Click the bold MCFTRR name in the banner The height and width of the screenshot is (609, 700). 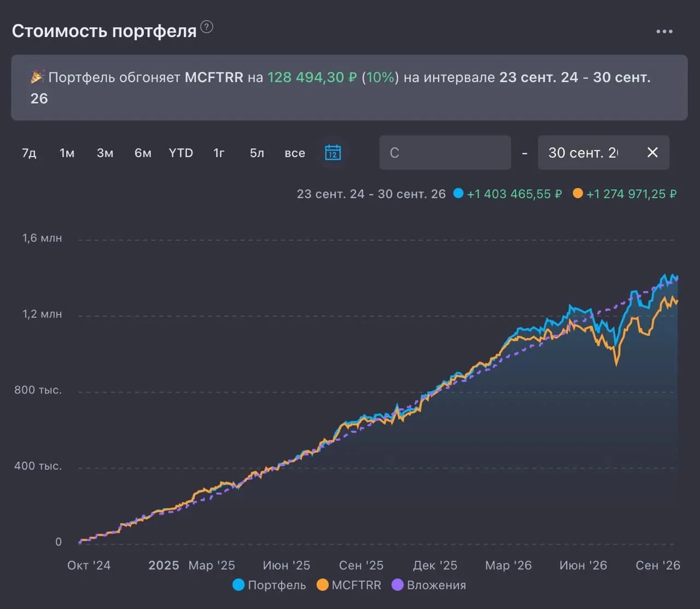click(214, 77)
